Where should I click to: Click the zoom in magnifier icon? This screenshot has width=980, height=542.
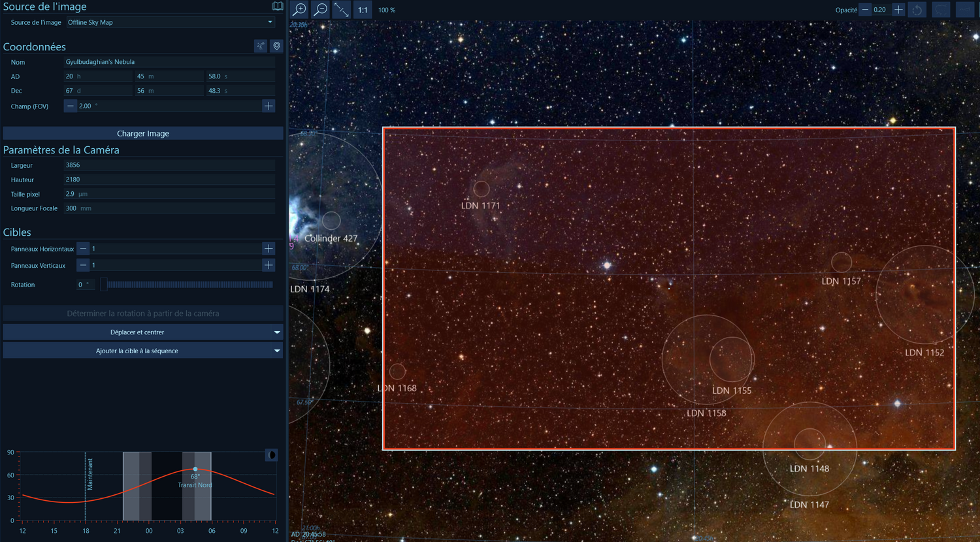[x=300, y=10]
